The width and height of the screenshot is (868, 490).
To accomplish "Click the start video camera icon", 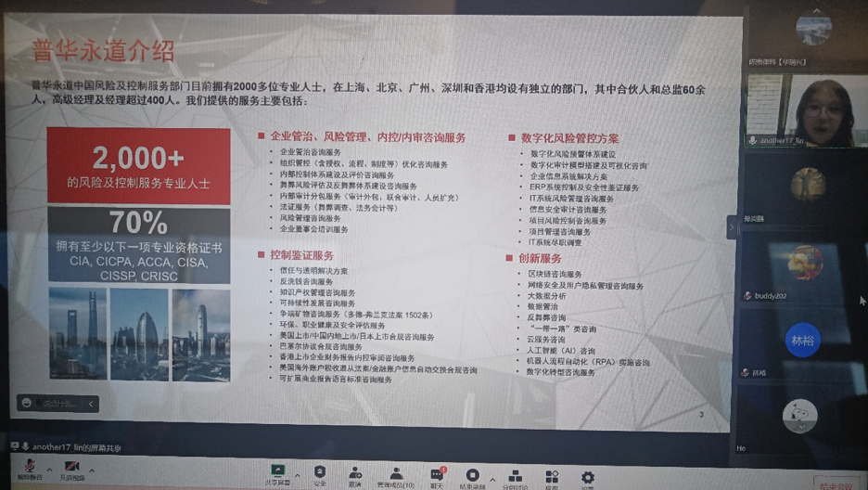I will (72, 466).
